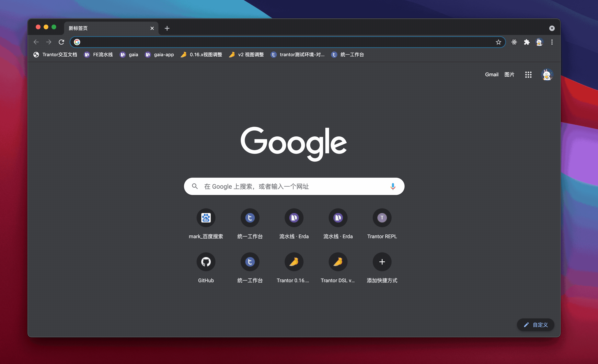Click the Google search box

pos(294,186)
